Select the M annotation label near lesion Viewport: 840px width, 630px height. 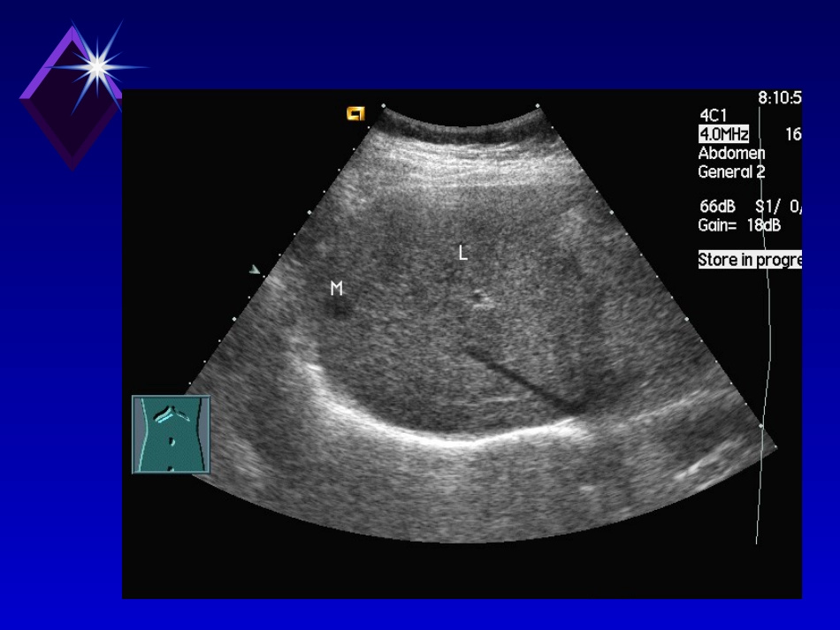(336, 289)
